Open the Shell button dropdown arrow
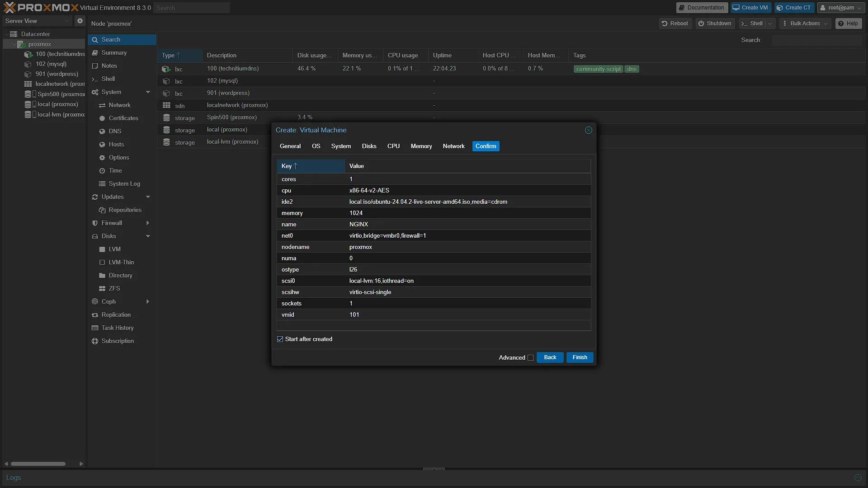Image resolution: width=868 pixels, height=488 pixels. [770, 23]
